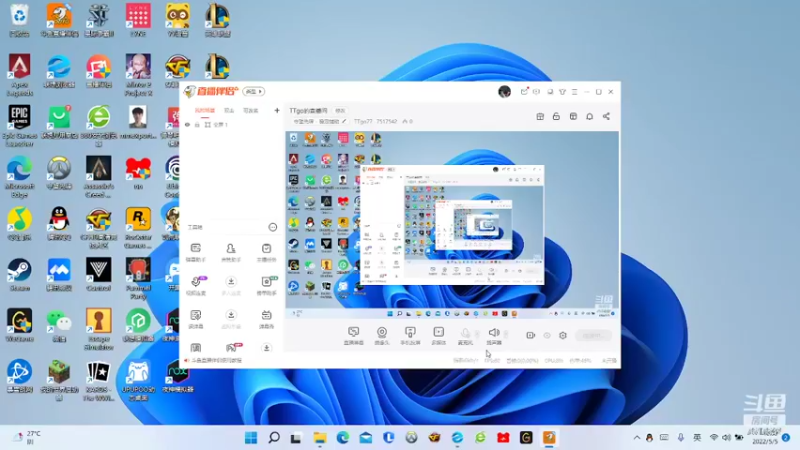Image resolution: width=800 pixels, height=450 pixels.
Task: Open the toolbox more options circle
Action: pyautogui.click(x=273, y=227)
